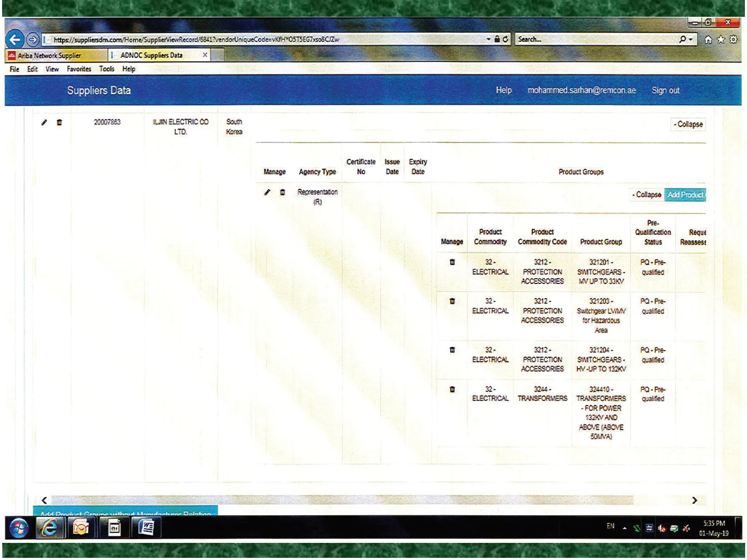
Task: Delete the 321201 Switchgears MV product row
Action: click(452, 262)
